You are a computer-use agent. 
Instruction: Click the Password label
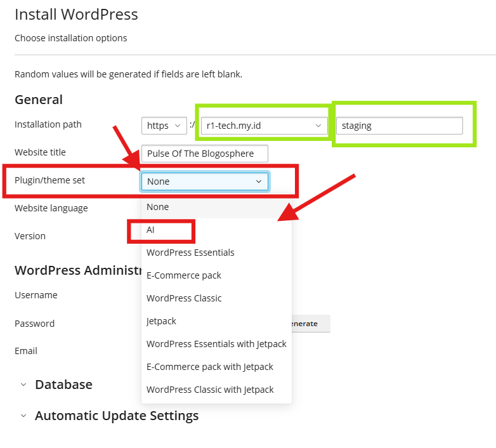34,324
